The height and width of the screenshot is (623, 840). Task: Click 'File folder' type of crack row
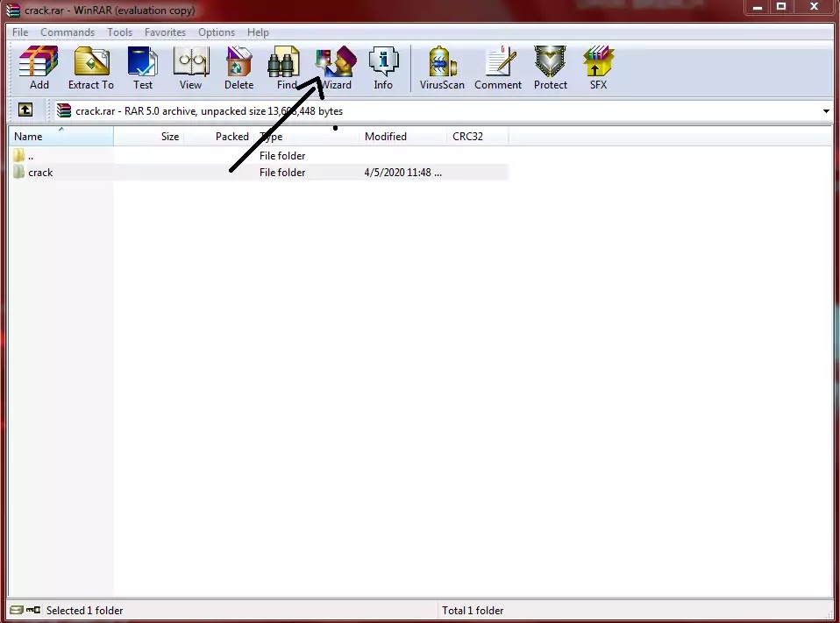click(x=282, y=173)
